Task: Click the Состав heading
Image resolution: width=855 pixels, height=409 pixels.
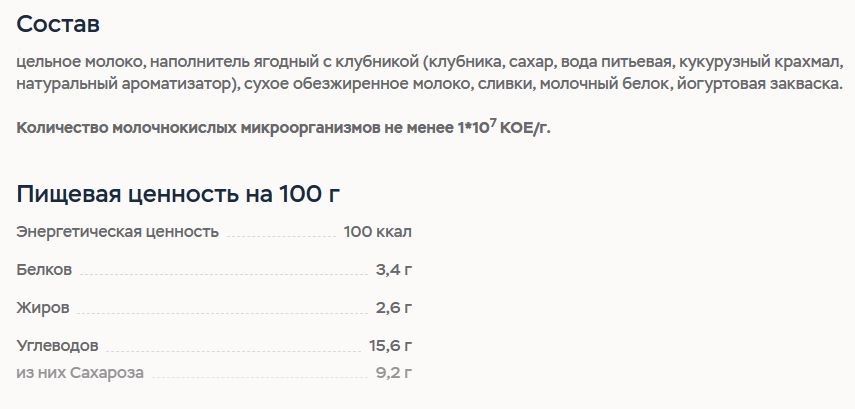Action: point(58,25)
